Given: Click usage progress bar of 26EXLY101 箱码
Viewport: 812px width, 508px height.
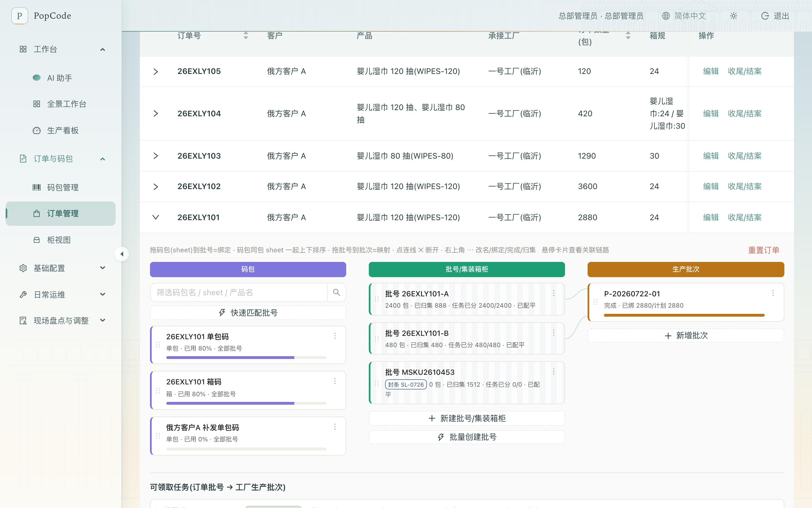Looking at the screenshot, I should pyautogui.click(x=246, y=403).
